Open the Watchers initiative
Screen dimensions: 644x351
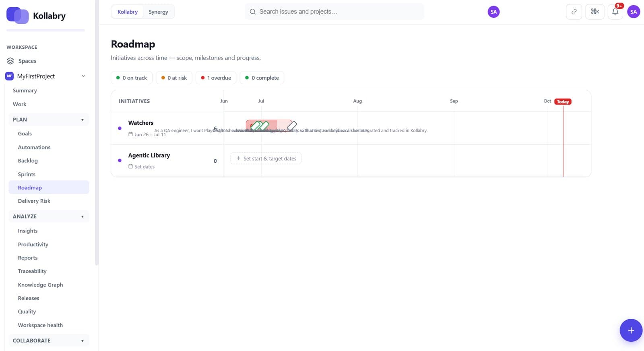pos(141,123)
